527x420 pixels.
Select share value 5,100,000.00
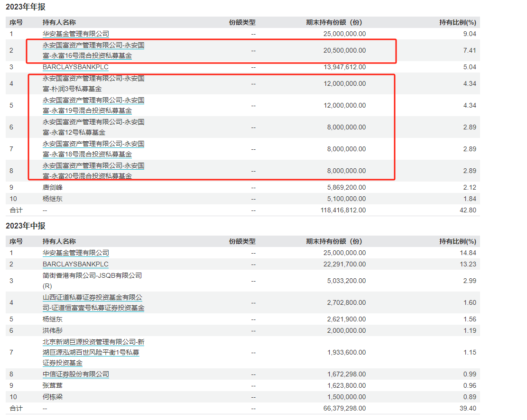(347, 199)
